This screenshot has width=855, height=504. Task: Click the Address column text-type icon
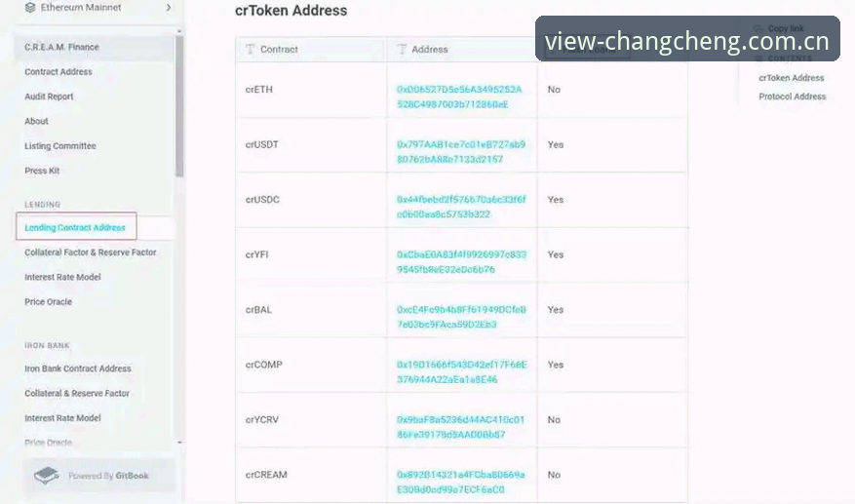tap(402, 49)
